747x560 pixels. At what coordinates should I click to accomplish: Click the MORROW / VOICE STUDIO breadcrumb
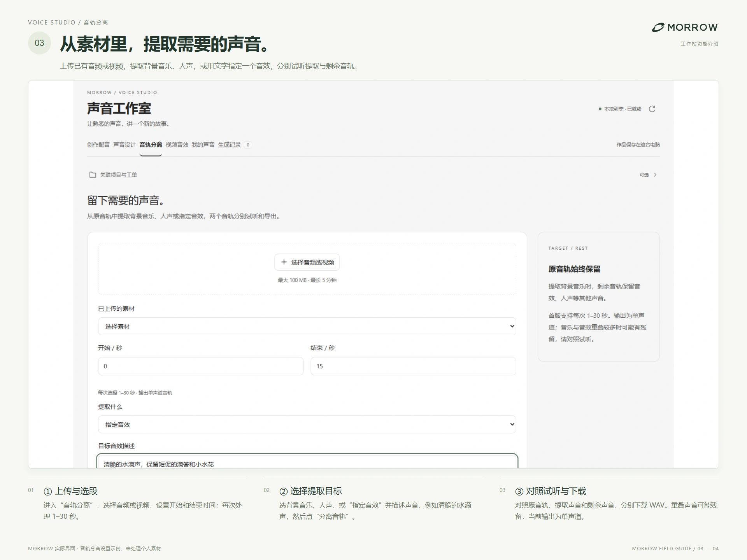coord(122,93)
